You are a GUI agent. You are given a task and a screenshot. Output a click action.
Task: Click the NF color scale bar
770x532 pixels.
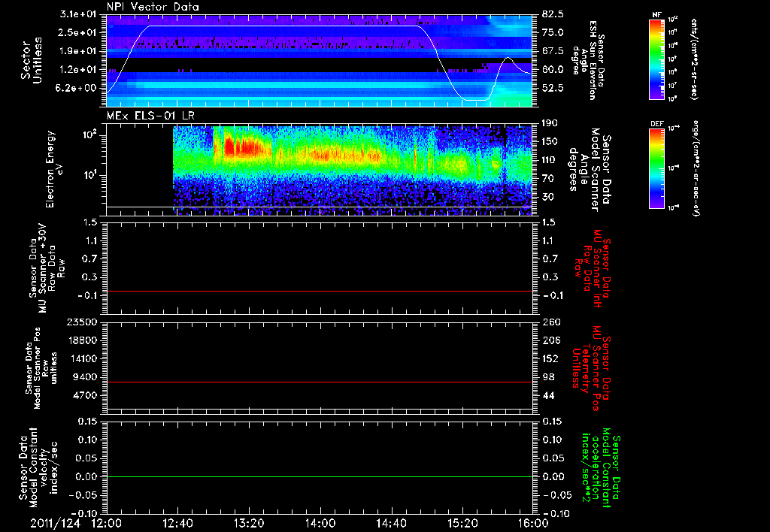pos(657,59)
